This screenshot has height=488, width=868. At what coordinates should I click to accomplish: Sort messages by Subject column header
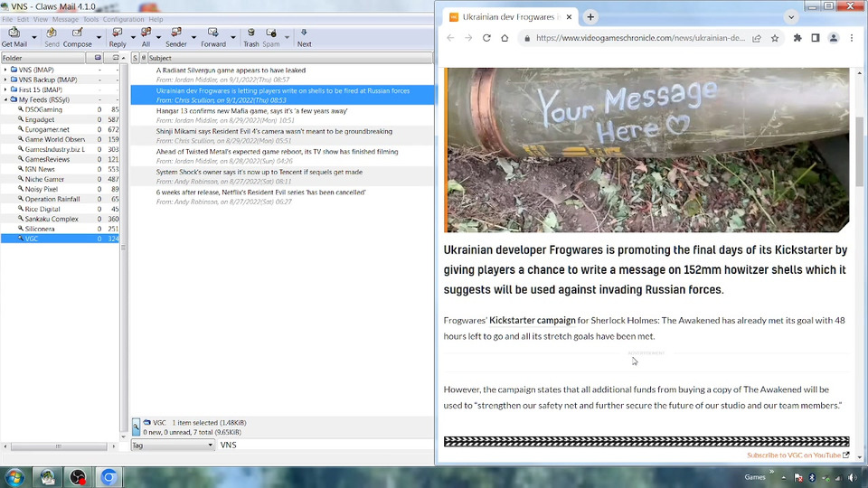tap(289, 58)
